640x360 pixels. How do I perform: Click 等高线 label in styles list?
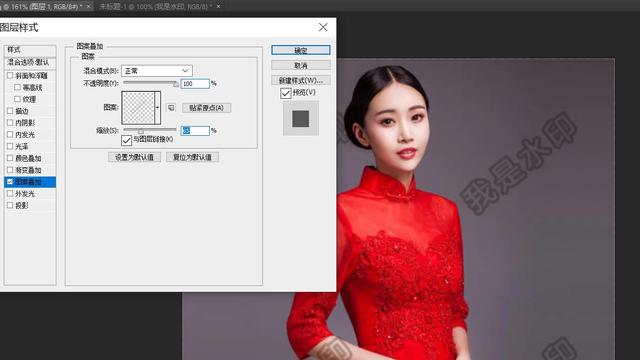(32, 88)
